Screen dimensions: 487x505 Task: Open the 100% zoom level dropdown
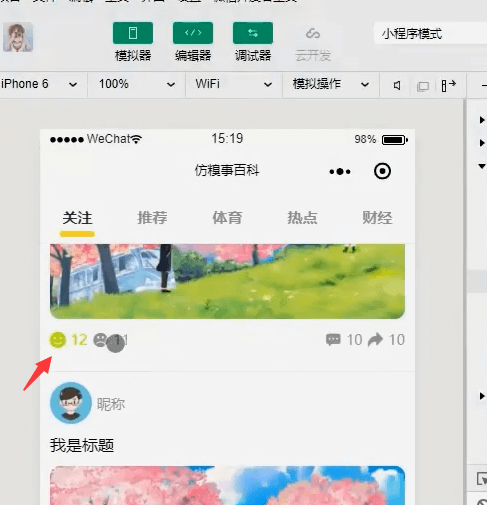137,84
